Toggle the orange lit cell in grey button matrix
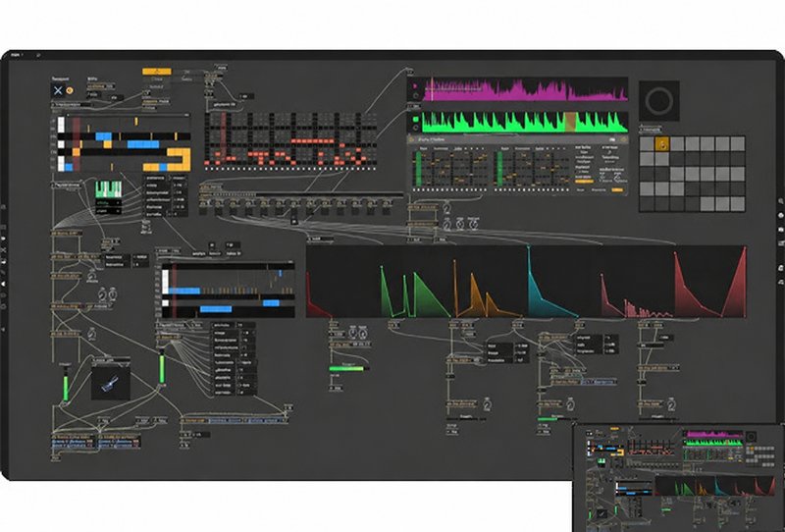Screen dimensions: 785x532 (x=661, y=144)
